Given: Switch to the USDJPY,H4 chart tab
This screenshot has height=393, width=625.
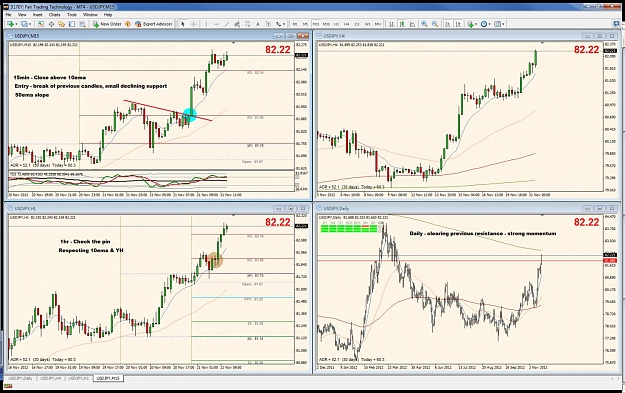Looking at the screenshot, I should point(50,378).
